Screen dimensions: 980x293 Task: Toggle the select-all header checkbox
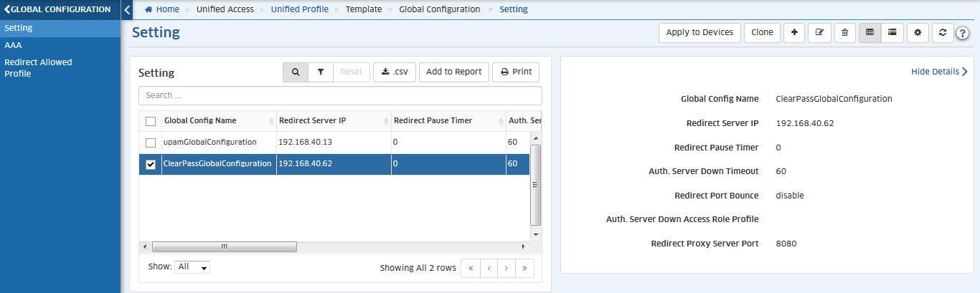(151, 121)
